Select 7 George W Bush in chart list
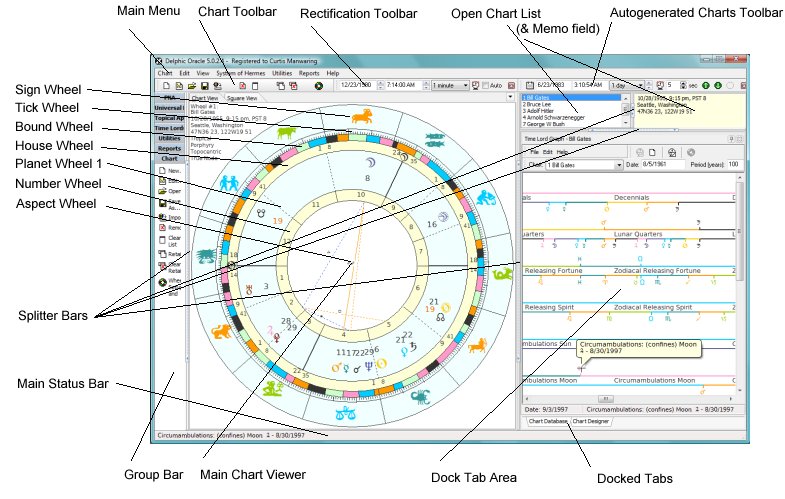The width and height of the screenshot is (785, 499). [571, 124]
